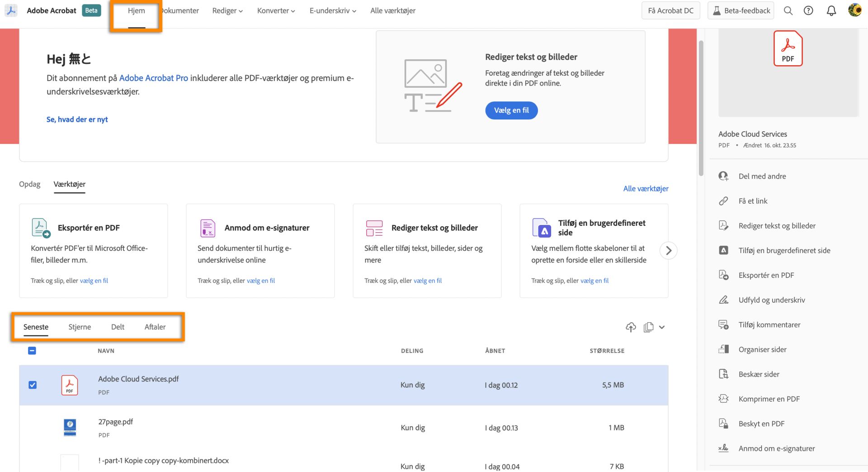
Task: Click the PDF icon of Adobe Cloud Services.pdf row
Action: tap(70, 385)
